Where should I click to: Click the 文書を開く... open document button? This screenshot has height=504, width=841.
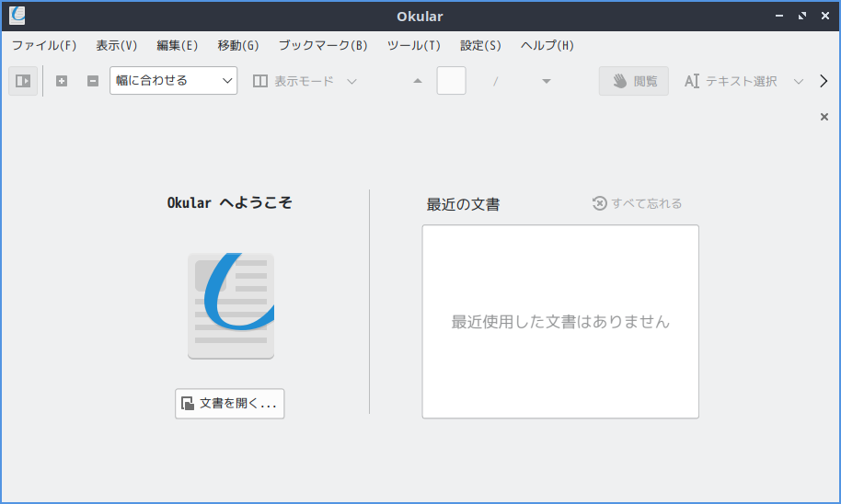point(229,404)
